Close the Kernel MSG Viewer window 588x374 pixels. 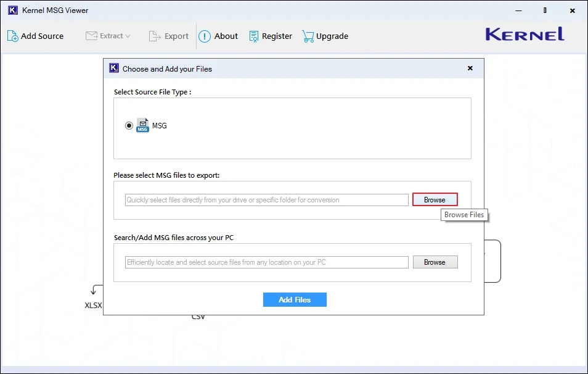[x=572, y=10]
